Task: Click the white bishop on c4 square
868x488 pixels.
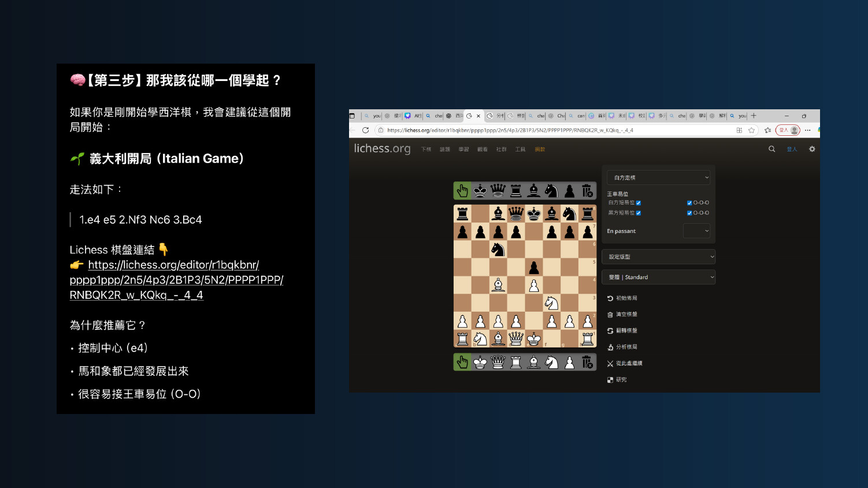Action: [x=498, y=285]
